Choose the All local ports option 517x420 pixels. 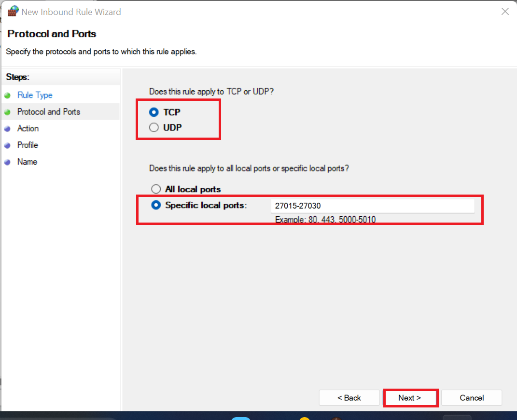coord(156,189)
